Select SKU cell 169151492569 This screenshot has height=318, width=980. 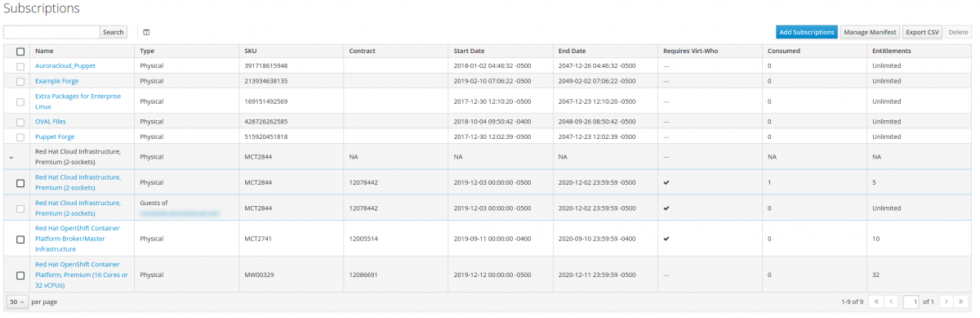pyautogui.click(x=265, y=101)
